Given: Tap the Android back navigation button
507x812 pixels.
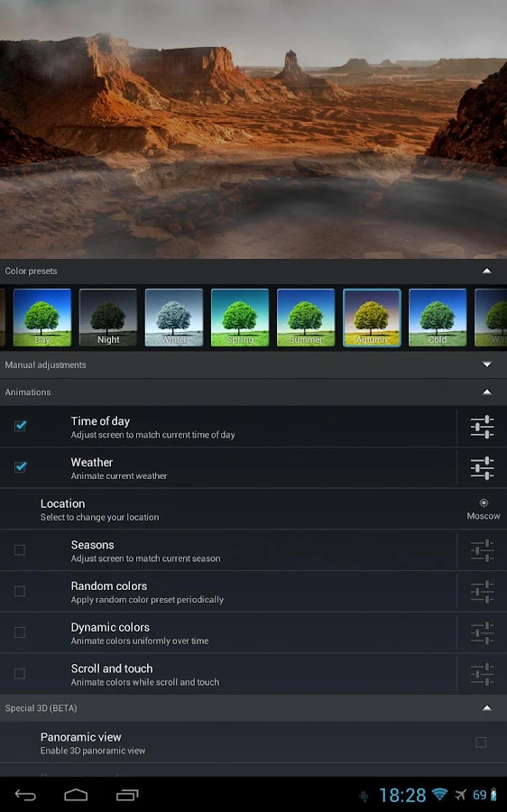Looking at the screenshot, I should coord(25,795).
